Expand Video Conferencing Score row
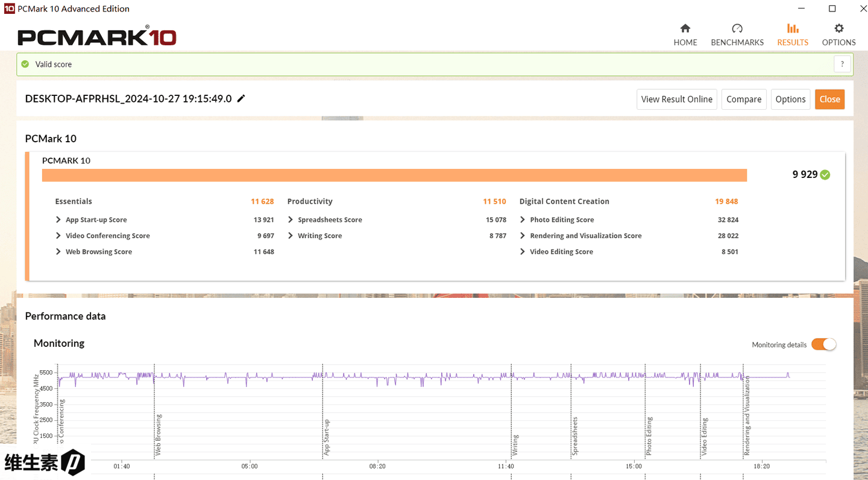This screenshot has width=868, height=480. point(58,236)
